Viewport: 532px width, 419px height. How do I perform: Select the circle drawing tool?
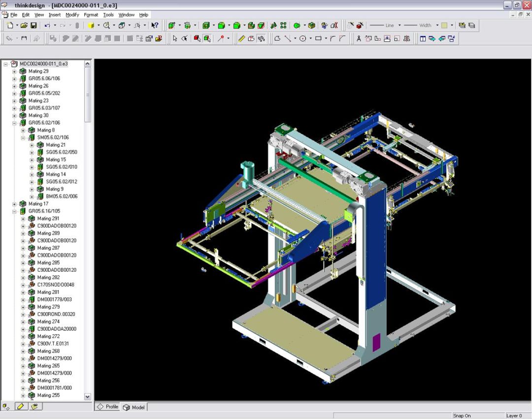coord(302,38)
